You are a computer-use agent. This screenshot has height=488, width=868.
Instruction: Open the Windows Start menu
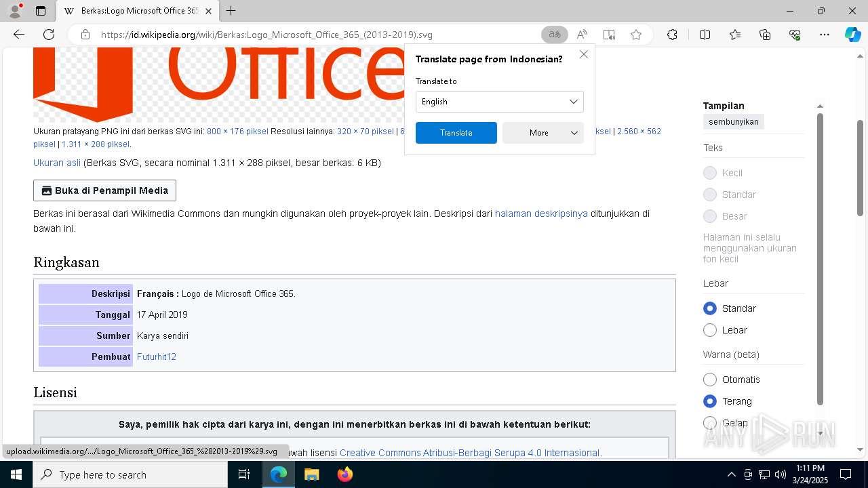tap(16, 474)
